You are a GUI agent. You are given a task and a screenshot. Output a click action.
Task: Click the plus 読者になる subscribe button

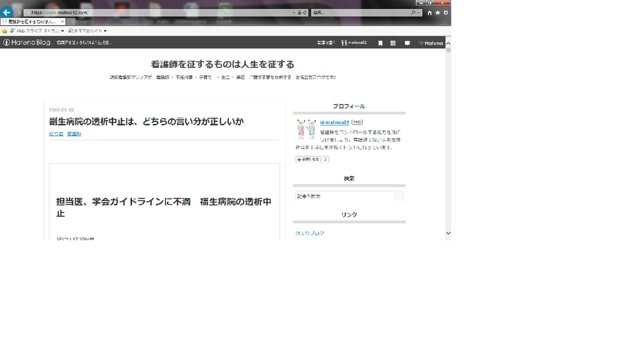tap(308, 159)
